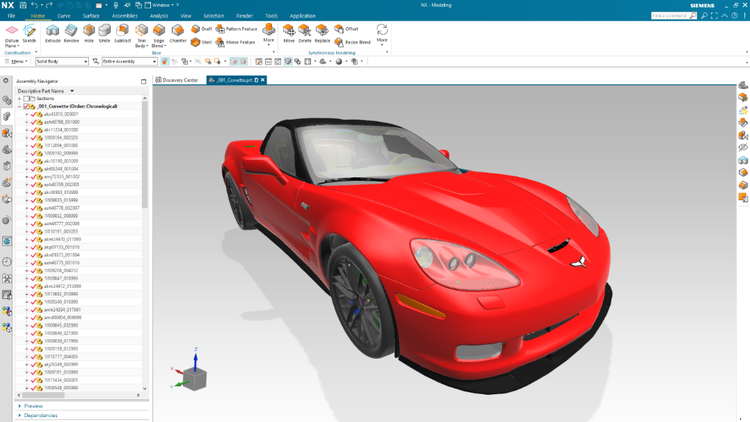The image size is (750, 422).
Task: Activate the Edge Blend tool
Action: click(159, 35)
